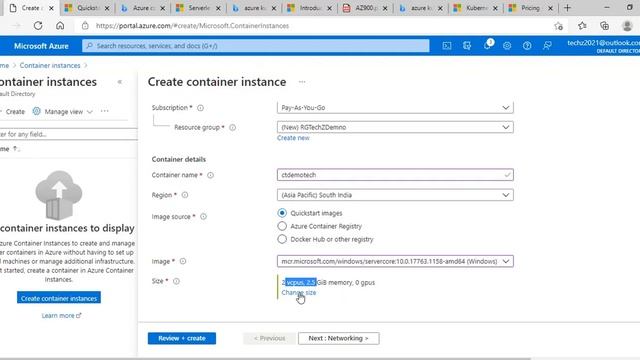Click the Create container instances button
640x360 pixels.
[59, 298]
